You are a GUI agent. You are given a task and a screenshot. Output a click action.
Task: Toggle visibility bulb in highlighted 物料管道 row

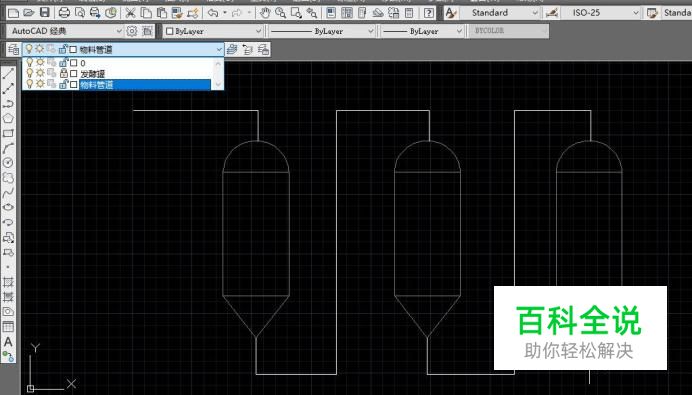(x=30, y=84)
